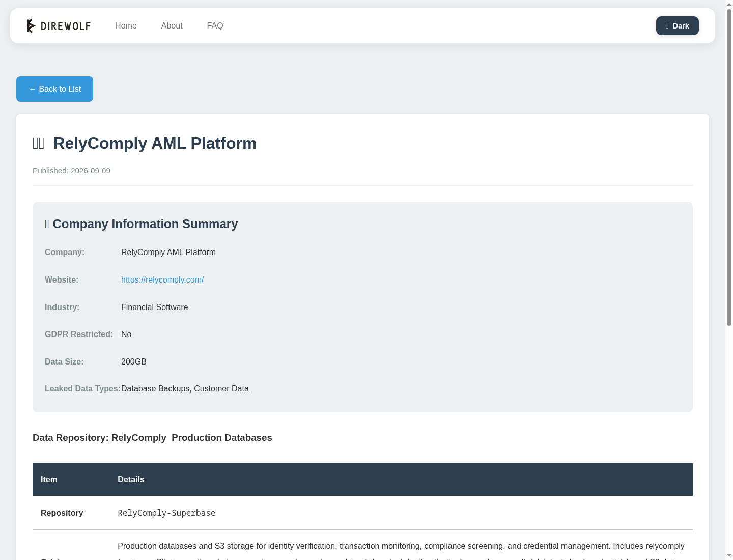733x560 pixels.
Task: Click the icon before Company Information Summary
Action: (47, 224)
